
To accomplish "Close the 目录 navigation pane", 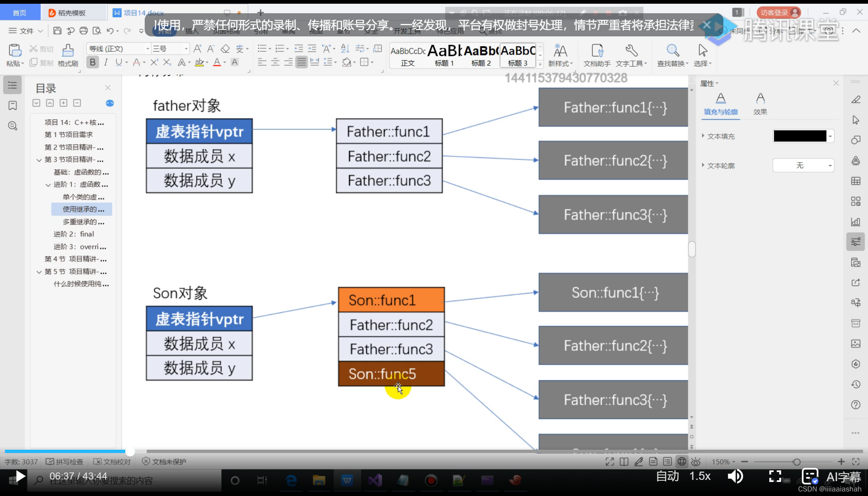I will click(x=108, y=88).
